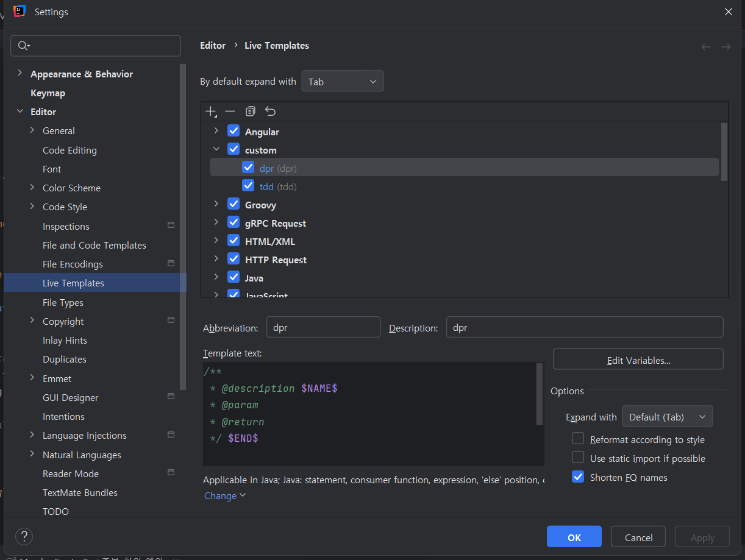
Task: Add a new live template with plus icon
Action: pos(211,112)
